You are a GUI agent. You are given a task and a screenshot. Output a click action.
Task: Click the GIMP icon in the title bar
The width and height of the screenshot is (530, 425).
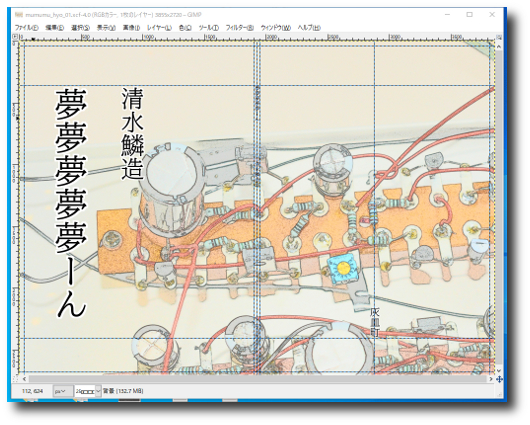(20, 15)
